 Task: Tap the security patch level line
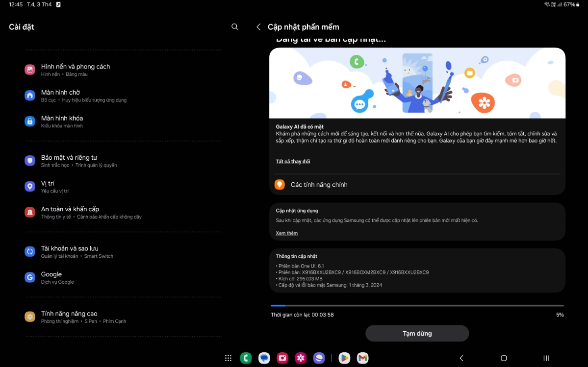[329, 285]
